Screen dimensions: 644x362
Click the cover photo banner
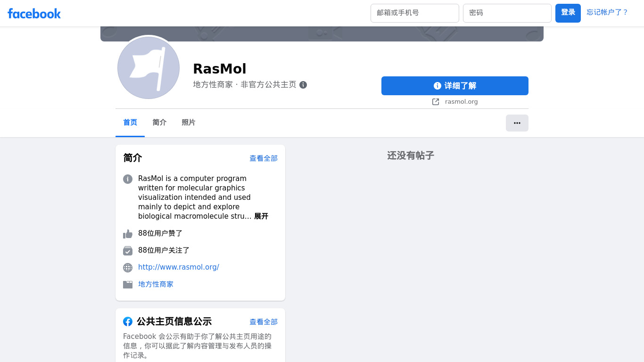(322, 34)
